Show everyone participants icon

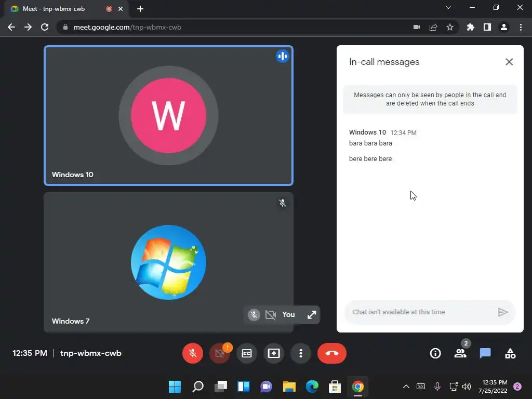point(460,353)
